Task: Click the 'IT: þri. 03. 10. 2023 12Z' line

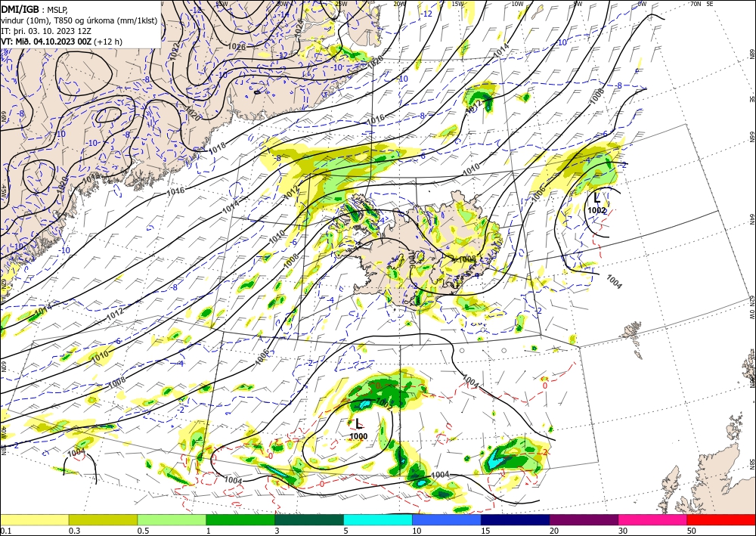Action: pyautogui.click(x=45, y=31)
